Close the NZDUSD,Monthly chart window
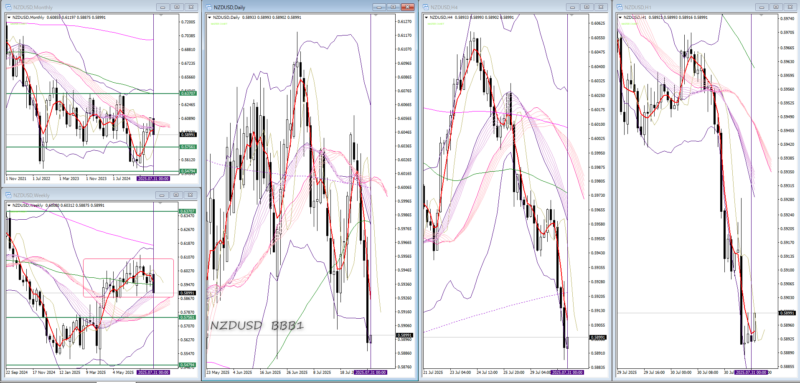 coord(191,7)
